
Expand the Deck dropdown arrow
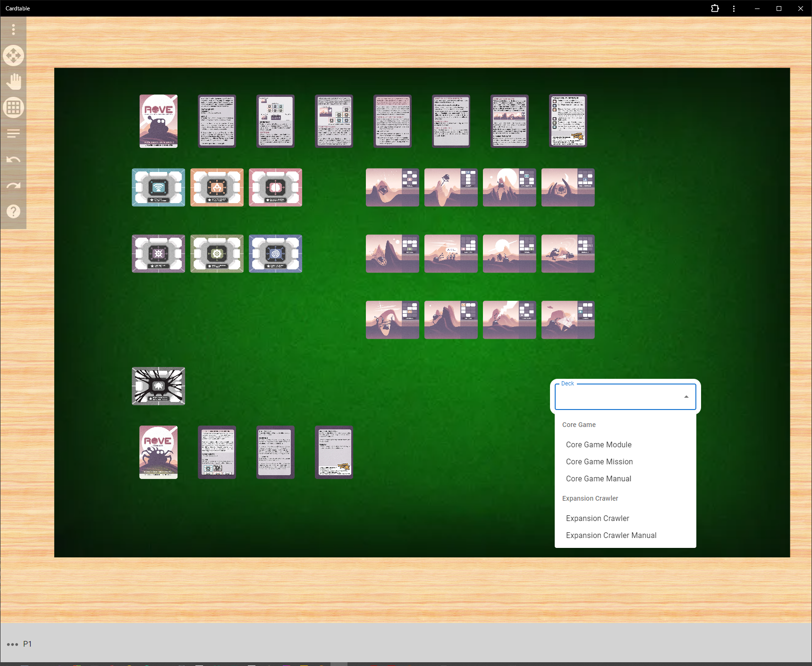tap(686, 397)
